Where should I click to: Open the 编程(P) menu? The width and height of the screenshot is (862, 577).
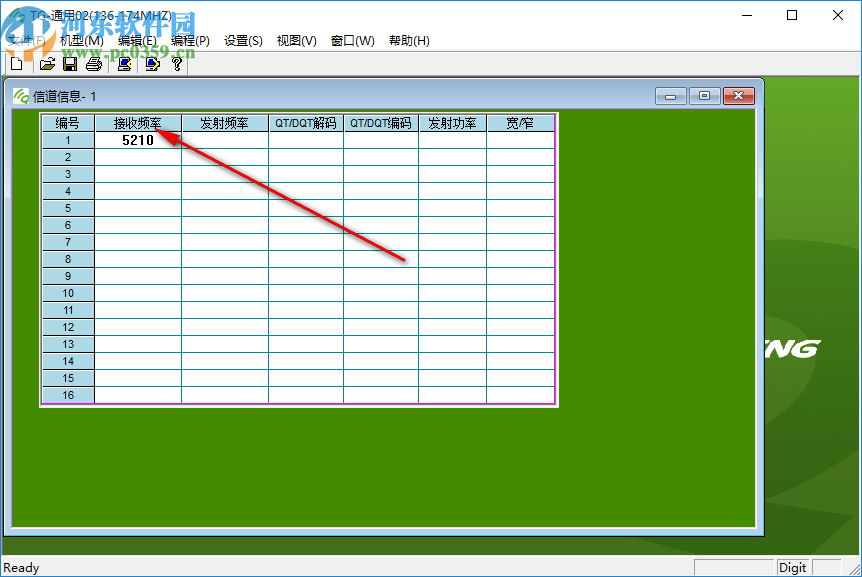[190, 41]
